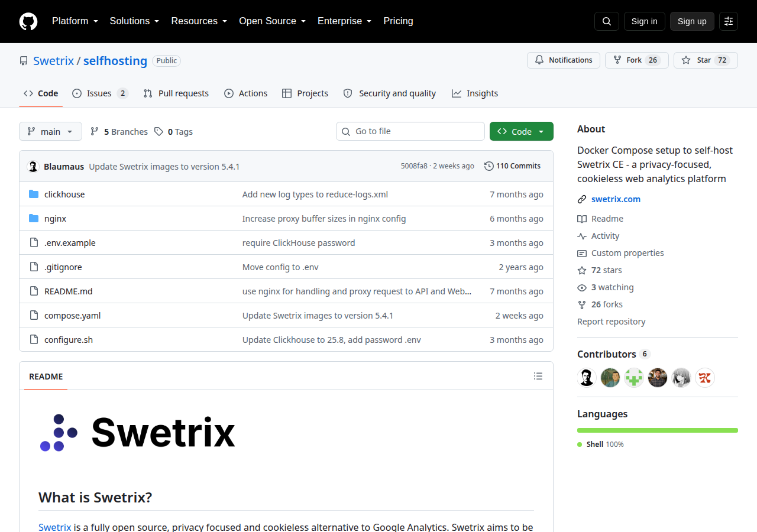Open the green Code dropdown button

click(x=522, y=131)
